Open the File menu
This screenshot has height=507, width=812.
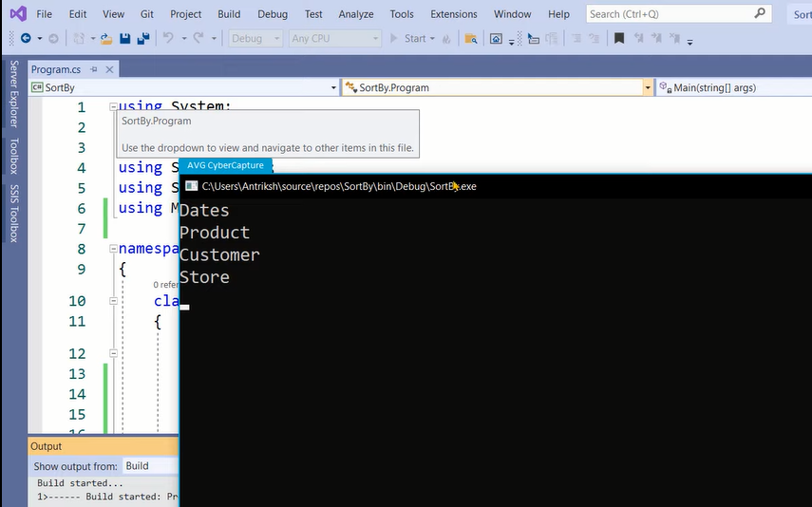click(x=44, y=14)
